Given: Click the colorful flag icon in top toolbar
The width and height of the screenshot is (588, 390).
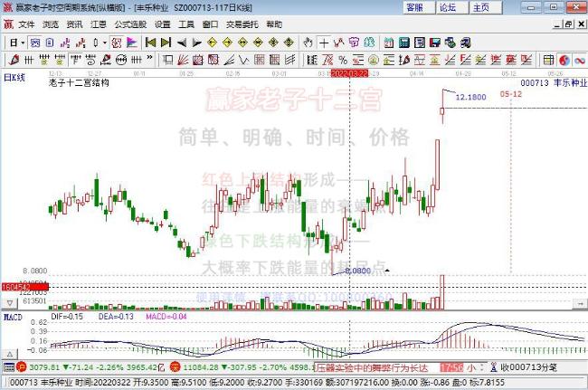Looking at the screenshot, I should coord(132,43).
